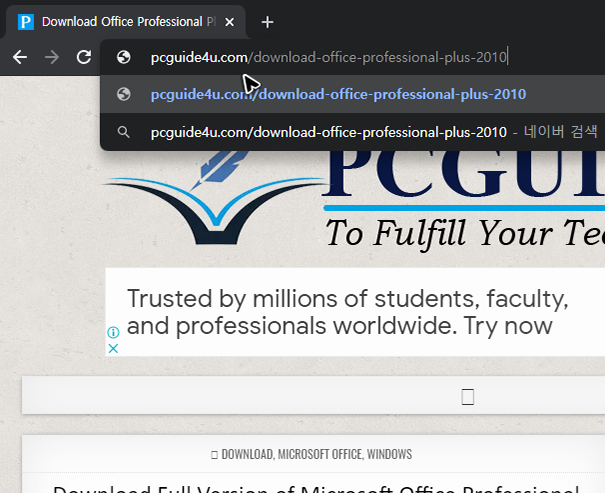The width and height of the screenshot is (605, 493).
Task: Choose the blue pcguide4u.com URL suggestion
Action: [x=352, y=95]
